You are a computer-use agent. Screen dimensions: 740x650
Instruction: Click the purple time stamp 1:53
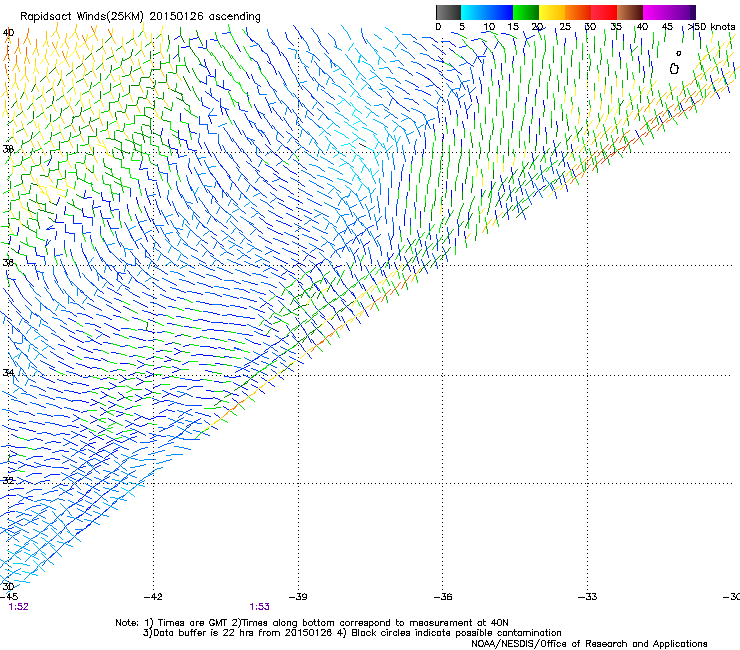(x=260, y=607)
